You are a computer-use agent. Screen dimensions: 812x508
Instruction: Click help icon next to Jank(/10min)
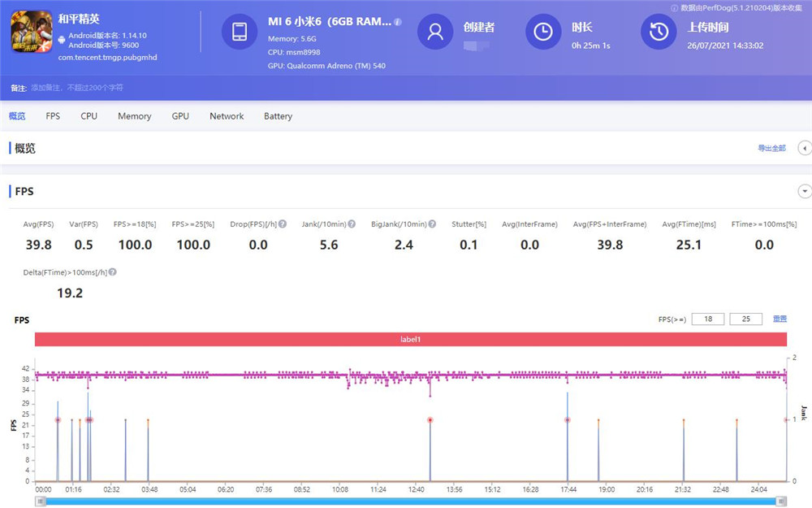pyautogui.click(x=352, y=224)
